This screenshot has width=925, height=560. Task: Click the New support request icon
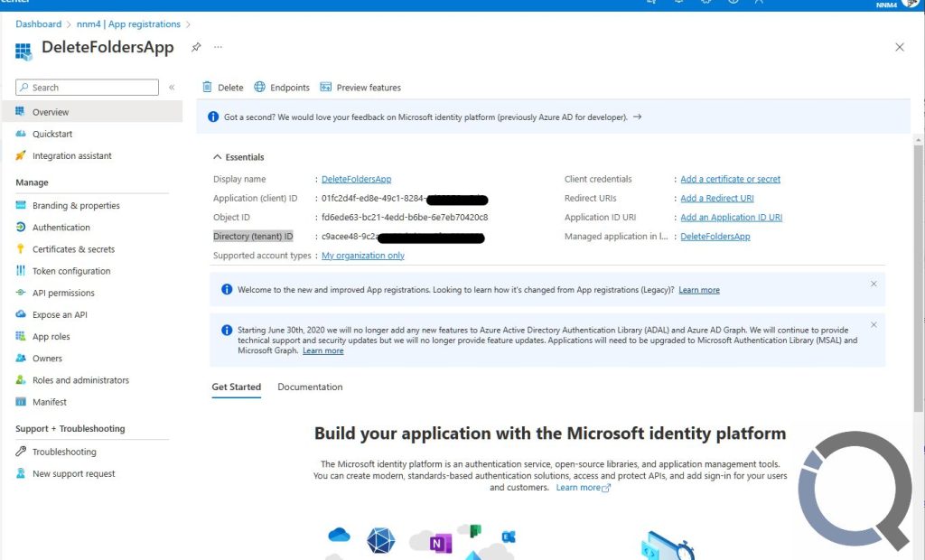click(21, 473)
